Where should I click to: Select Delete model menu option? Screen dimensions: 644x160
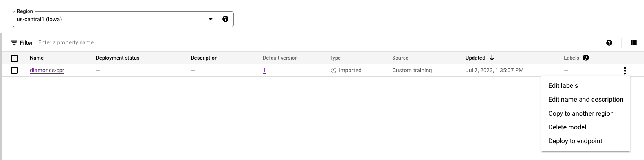click(567, 127)
